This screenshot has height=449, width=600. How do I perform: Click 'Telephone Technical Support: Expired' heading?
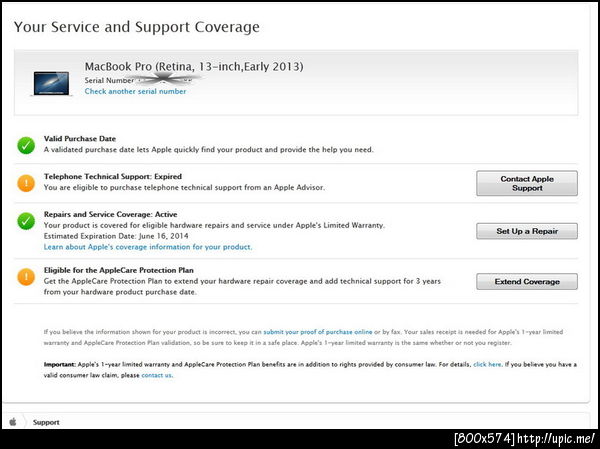(113, 176)
